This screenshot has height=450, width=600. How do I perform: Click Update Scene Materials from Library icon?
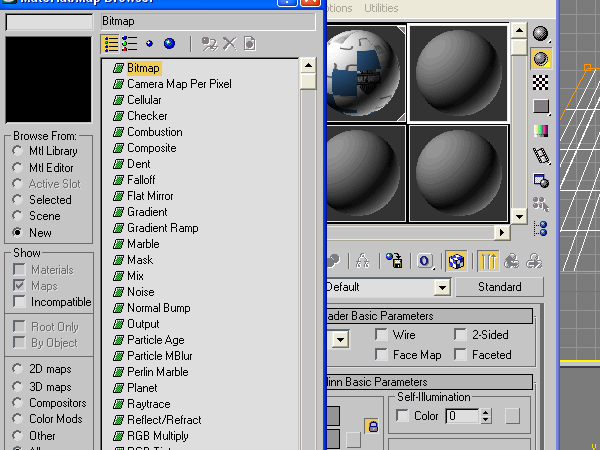pos(209,44)
